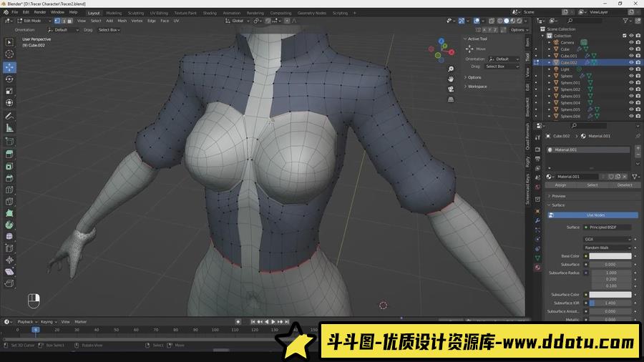Toggle camera view icon in viewport
The image size is (644, 362).
pyautogui.click(x=451, y=89)
